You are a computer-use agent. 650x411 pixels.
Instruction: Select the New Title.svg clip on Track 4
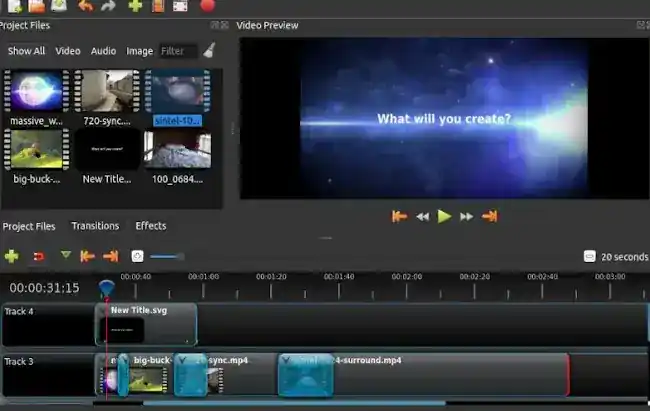click(146, 325)
